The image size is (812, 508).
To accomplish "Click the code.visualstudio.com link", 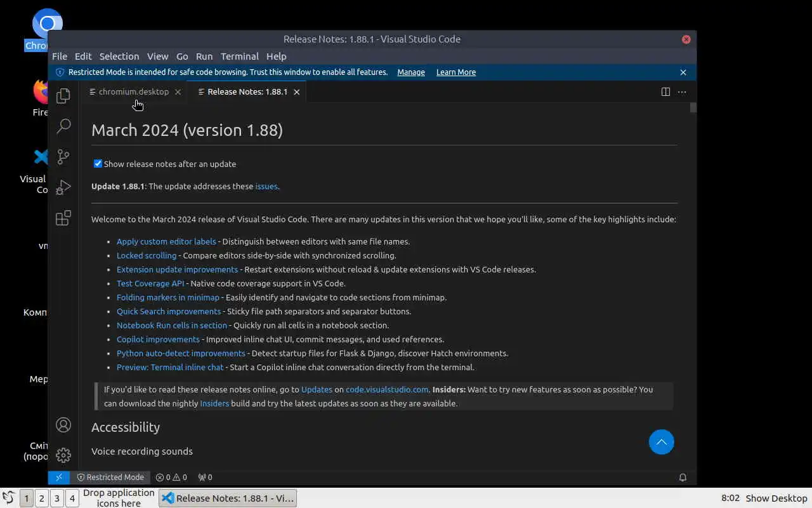I will click(387, 389).
